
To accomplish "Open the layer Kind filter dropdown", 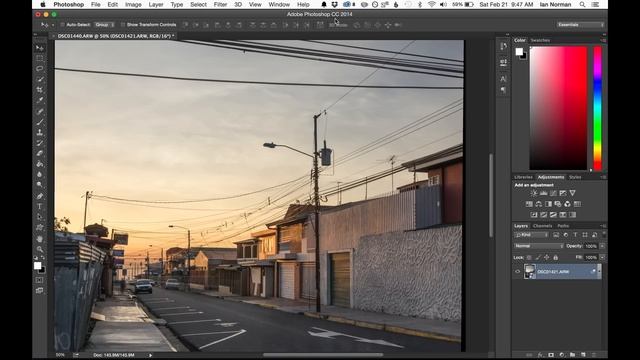I will tap(531, 235).
